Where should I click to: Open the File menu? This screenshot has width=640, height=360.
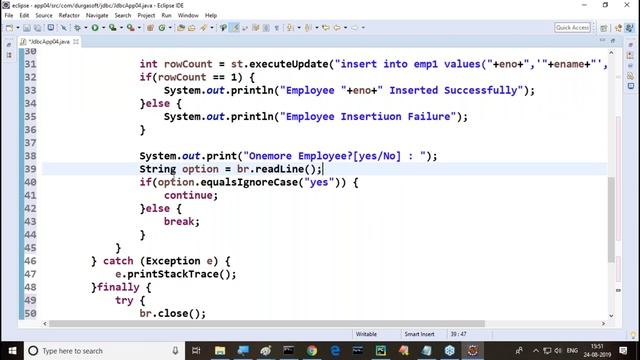click(x=9, y=16)
